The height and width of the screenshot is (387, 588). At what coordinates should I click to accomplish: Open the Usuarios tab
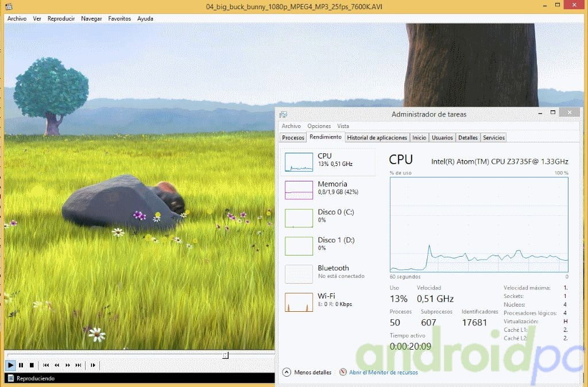click(442, 138)
